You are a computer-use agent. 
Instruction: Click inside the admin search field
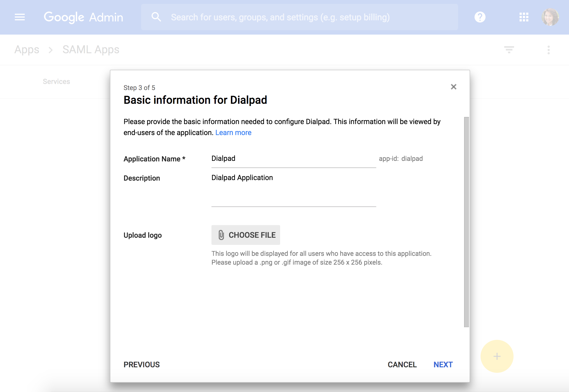click(299, 17)
